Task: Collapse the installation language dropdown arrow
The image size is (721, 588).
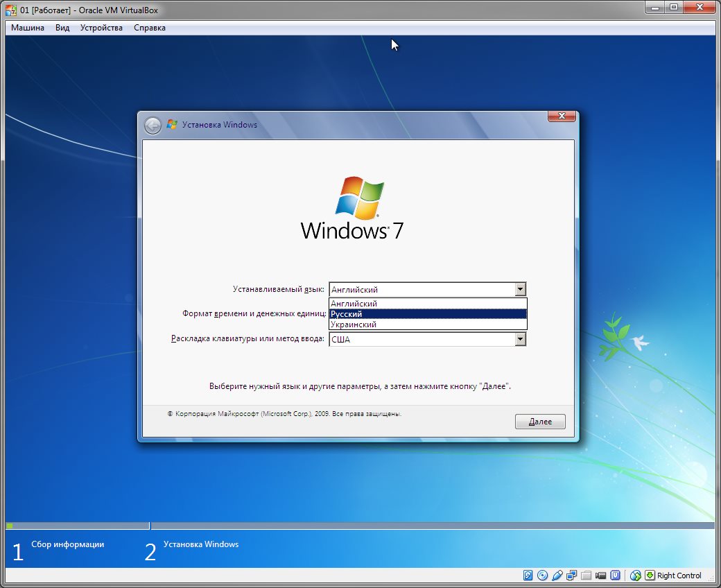Action: click(520, 290)
